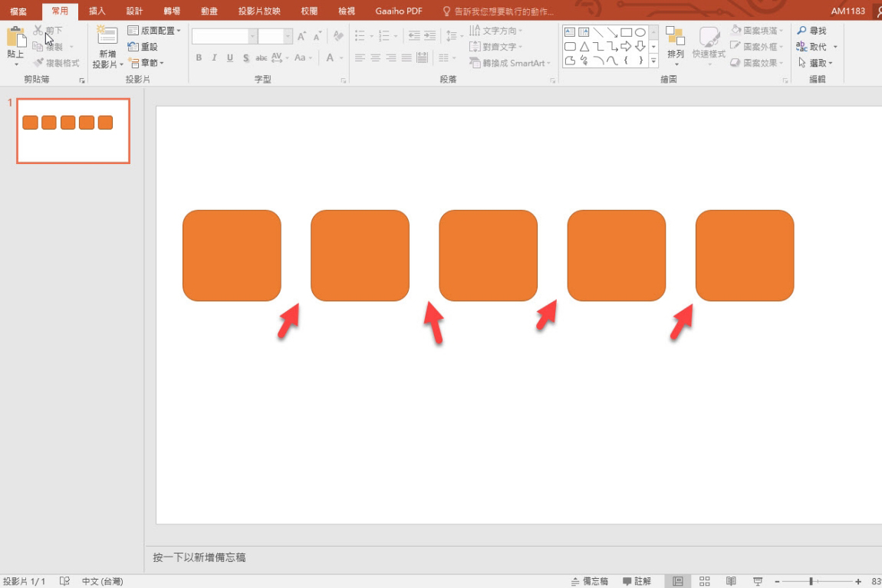
Task: Select slide 1 thumbnail in the slide panel
Action: pos(73,131)
